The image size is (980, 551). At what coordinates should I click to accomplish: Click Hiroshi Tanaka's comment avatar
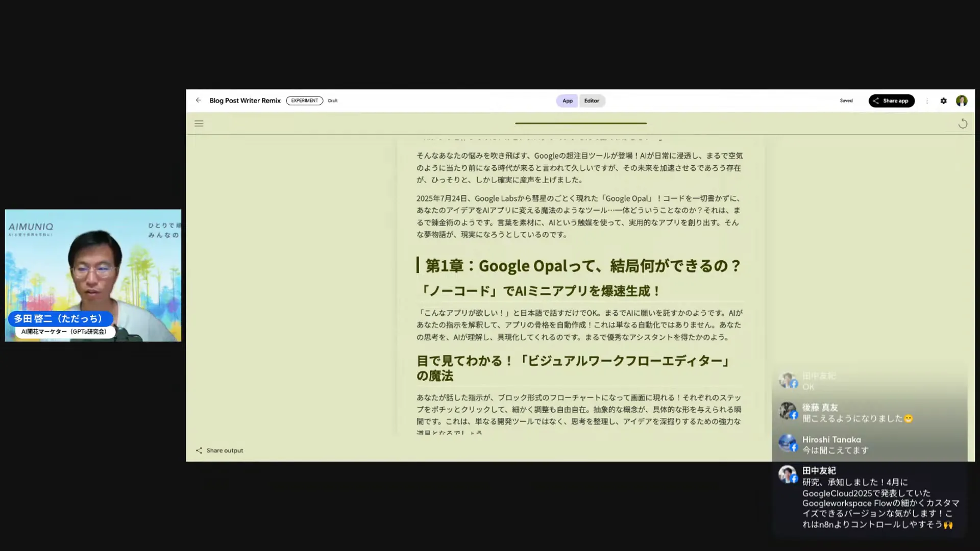point(788,443)
